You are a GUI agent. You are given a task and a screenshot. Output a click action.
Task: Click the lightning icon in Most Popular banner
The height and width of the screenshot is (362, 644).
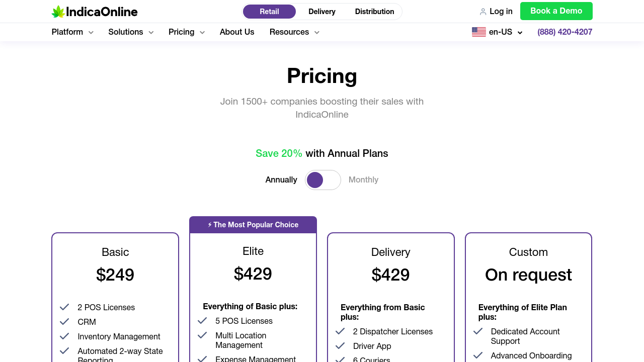pos(210,225)
